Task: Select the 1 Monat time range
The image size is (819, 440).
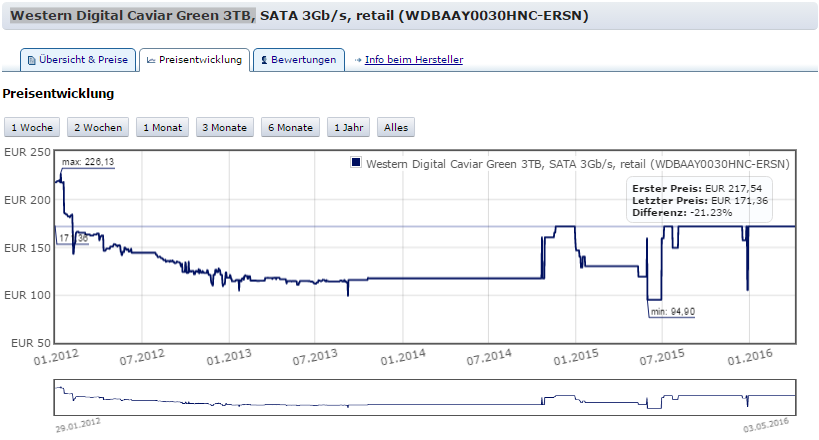Action: 162,128
